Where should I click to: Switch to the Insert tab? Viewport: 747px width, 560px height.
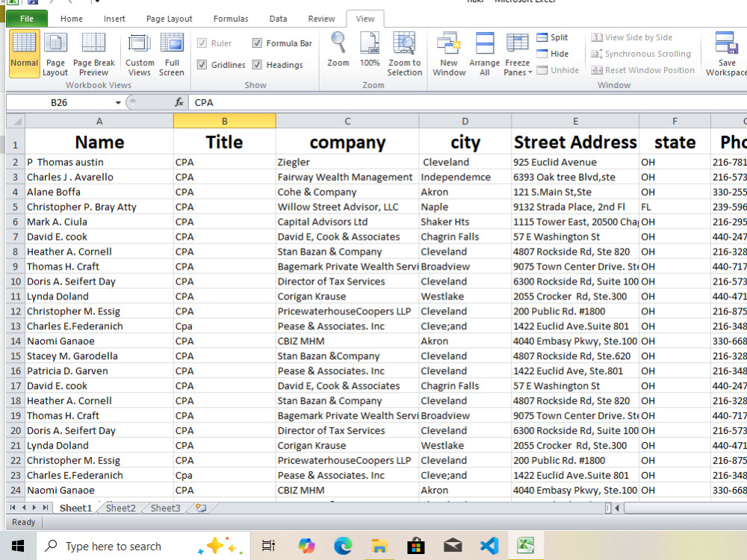[114, 19]
